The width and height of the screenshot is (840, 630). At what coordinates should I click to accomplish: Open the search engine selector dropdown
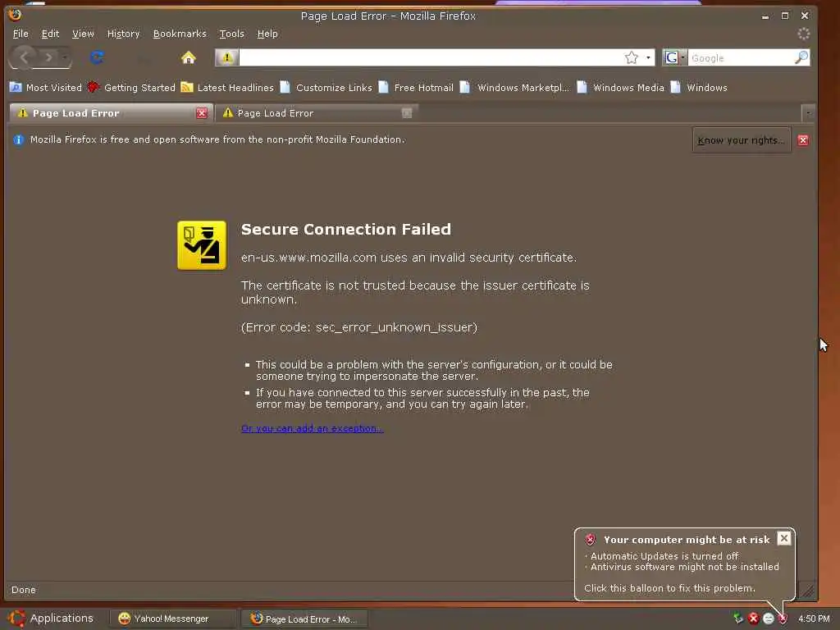point(674,57)
